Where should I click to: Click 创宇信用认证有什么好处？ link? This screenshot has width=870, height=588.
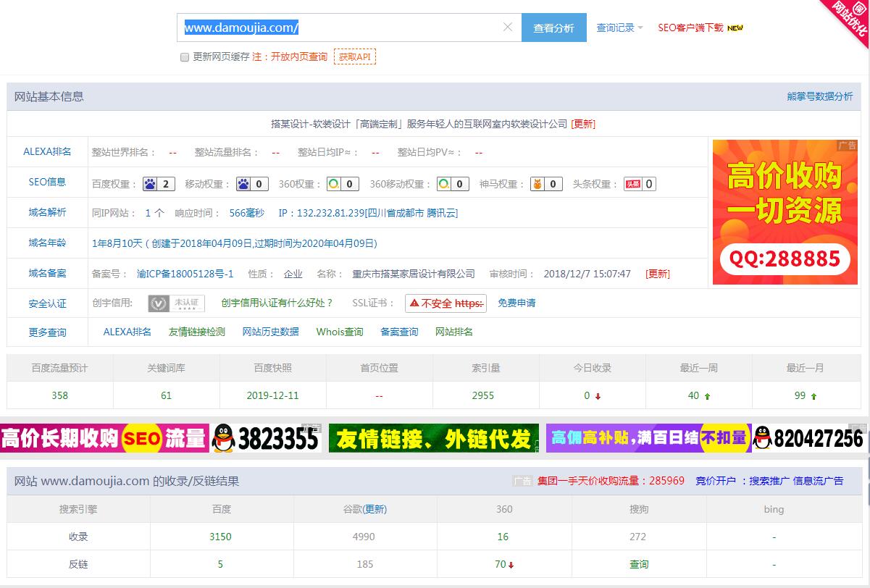277,303
